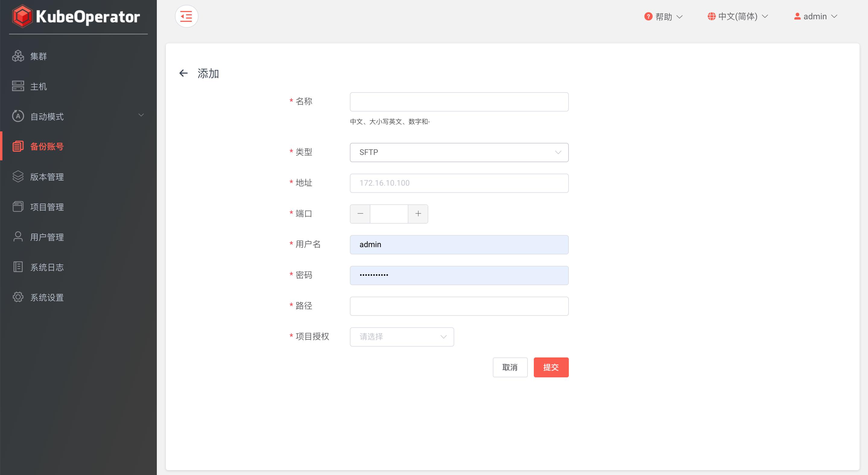The height and width of the screenshot is (475, 868).
Task: Click the 版本管理 layers icon
Action: (18, 176)
